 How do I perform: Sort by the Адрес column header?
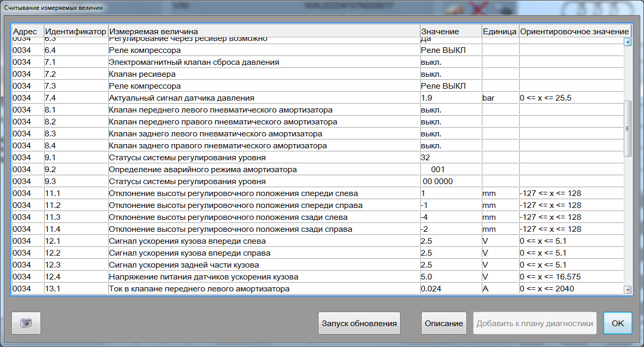[x=27, y=31]
